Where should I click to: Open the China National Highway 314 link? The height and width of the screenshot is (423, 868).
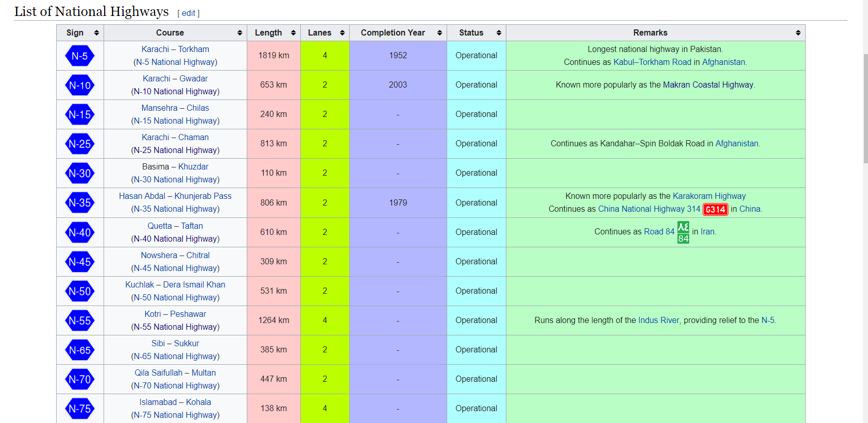pyautogui.click(x=649, y=209)
